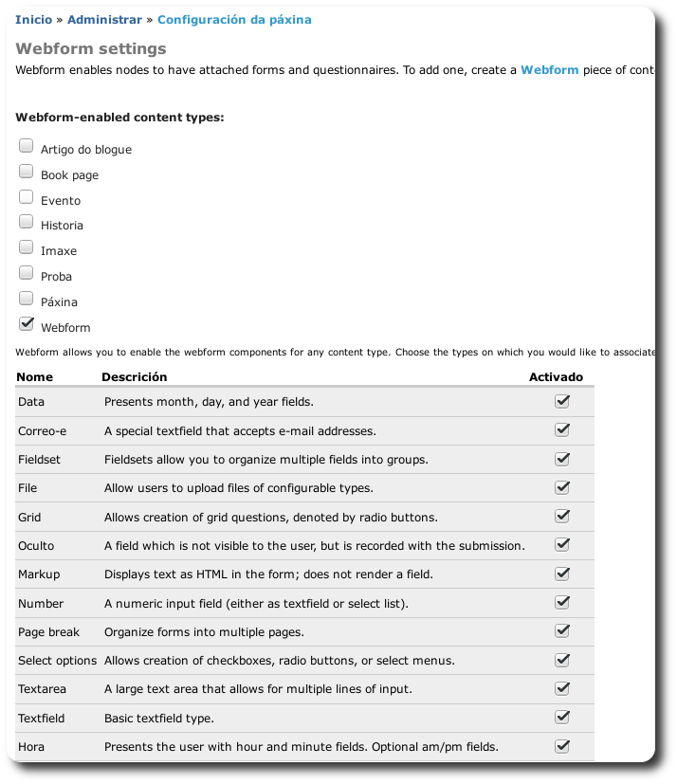Screen dimensions: 677x784
Task: Enable webforms for the Páxina type
Action: (x=26, y=298)
